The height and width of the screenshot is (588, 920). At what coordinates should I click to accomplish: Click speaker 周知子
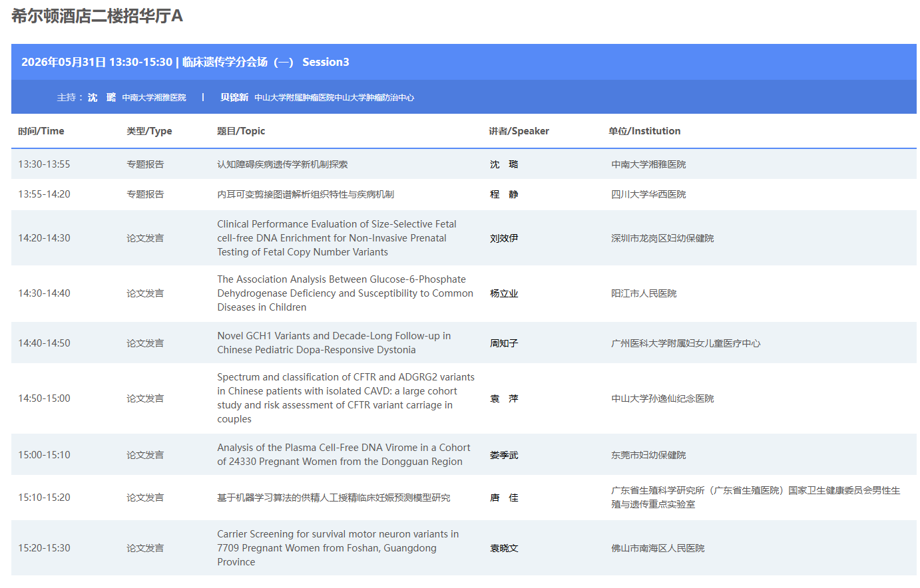504,343
